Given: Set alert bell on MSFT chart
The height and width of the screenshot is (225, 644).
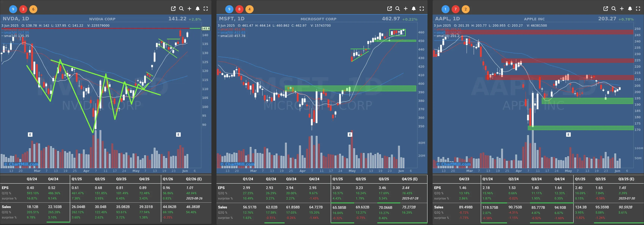Looking at the screenshot, I should click(414, 9).
